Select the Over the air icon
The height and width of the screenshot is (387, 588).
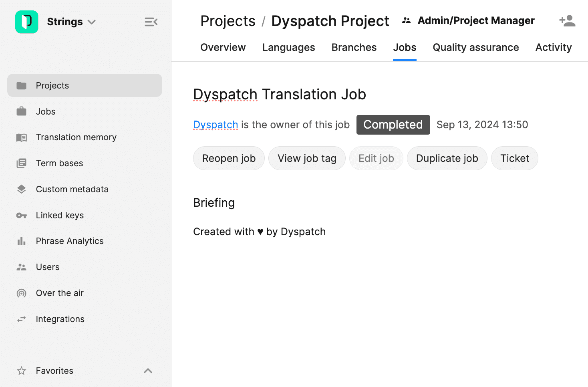tap(21, 293)
